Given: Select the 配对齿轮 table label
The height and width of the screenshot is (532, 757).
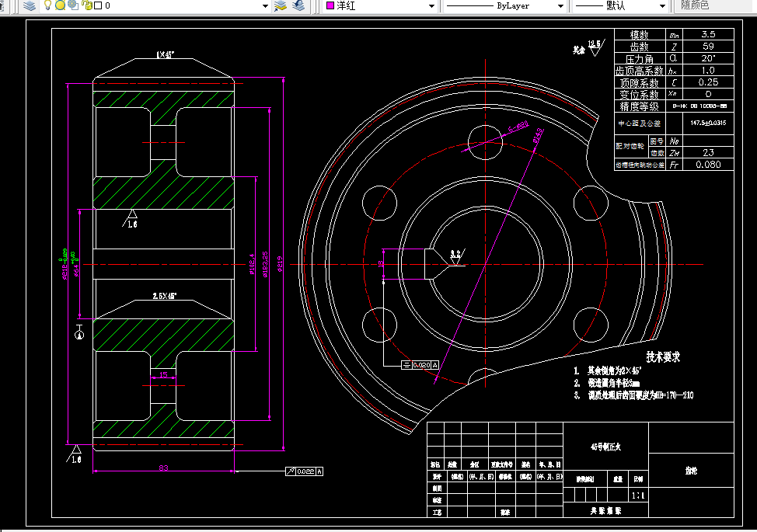Looking at the screenshot, I should click(x=630, y=146).
